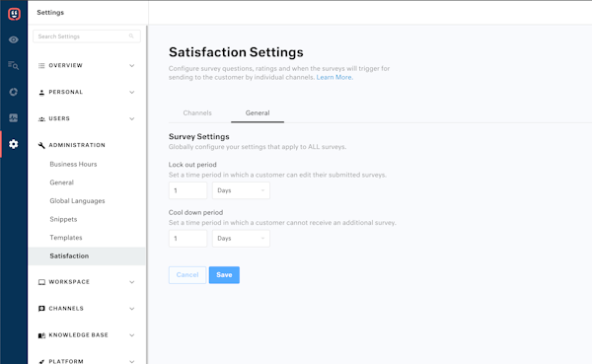Click the PLATFORM section label
The height and width of the screenshot is (364, 592).
tap(66, 361)
